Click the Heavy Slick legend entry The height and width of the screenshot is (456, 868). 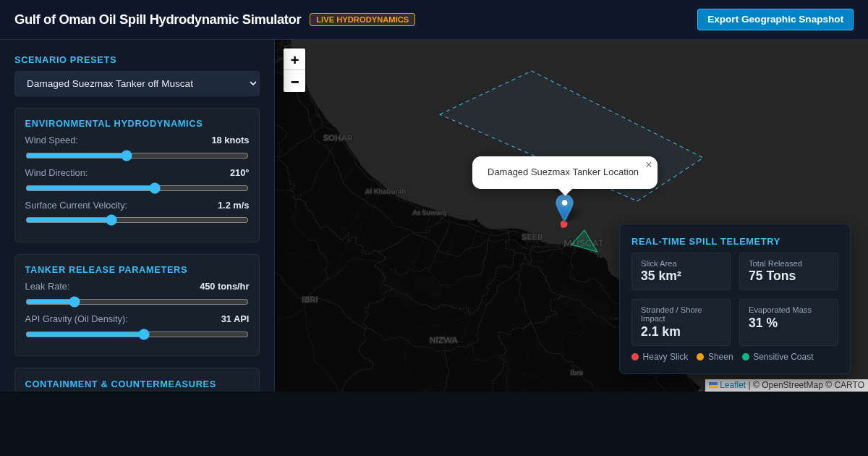click(x=660, y=357)
